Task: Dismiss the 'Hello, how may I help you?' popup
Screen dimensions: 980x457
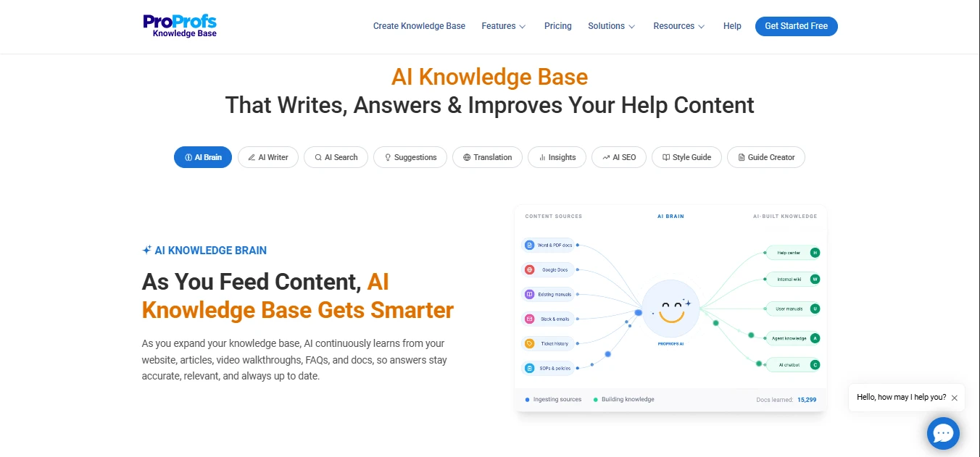Action: click(x=955, y=398)
